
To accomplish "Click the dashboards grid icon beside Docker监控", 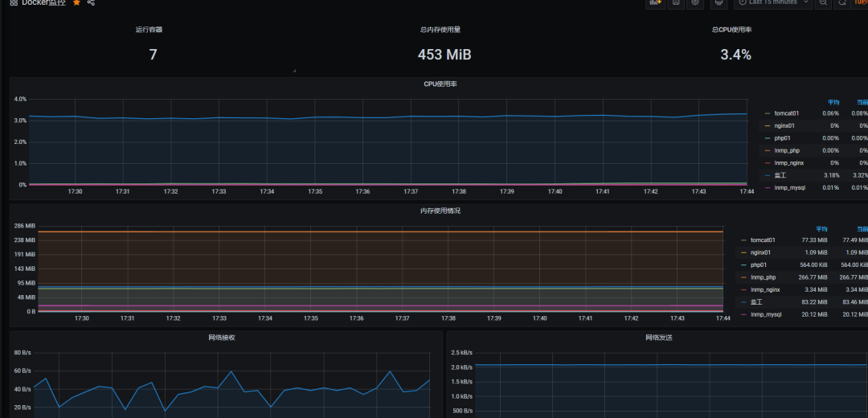I will pos(14,3).
